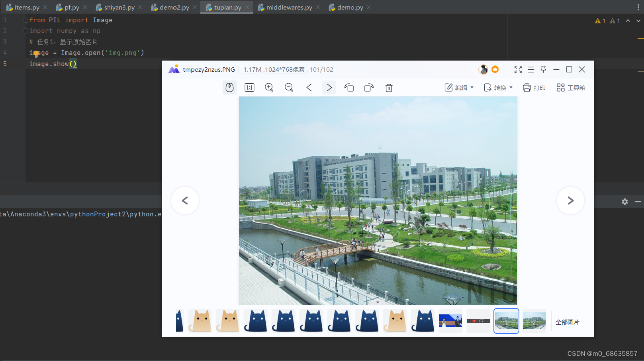This screenshot has width=644, height=361.
Task: Click the weak warning count indicator
Action: pos(615,21)
